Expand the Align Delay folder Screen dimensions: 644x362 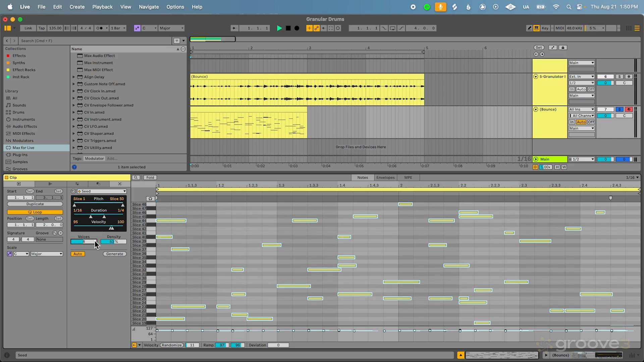74,77
